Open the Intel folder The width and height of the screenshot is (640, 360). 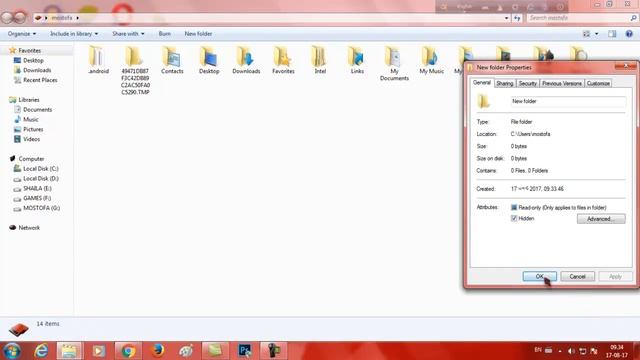click(320, 60)
